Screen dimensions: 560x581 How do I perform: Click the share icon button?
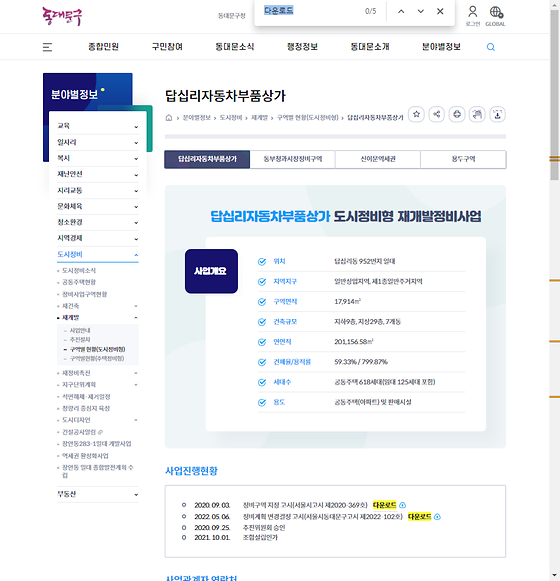[437, 114]
